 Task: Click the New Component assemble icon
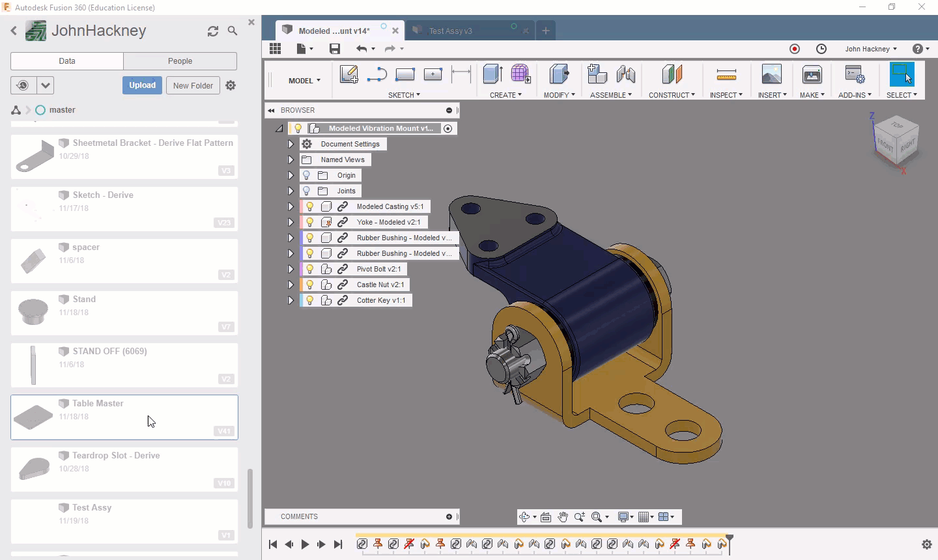597,74
